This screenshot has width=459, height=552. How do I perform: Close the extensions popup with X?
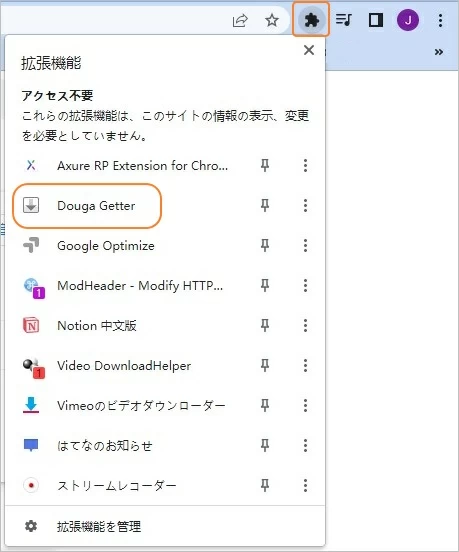[x=309, y=50]
